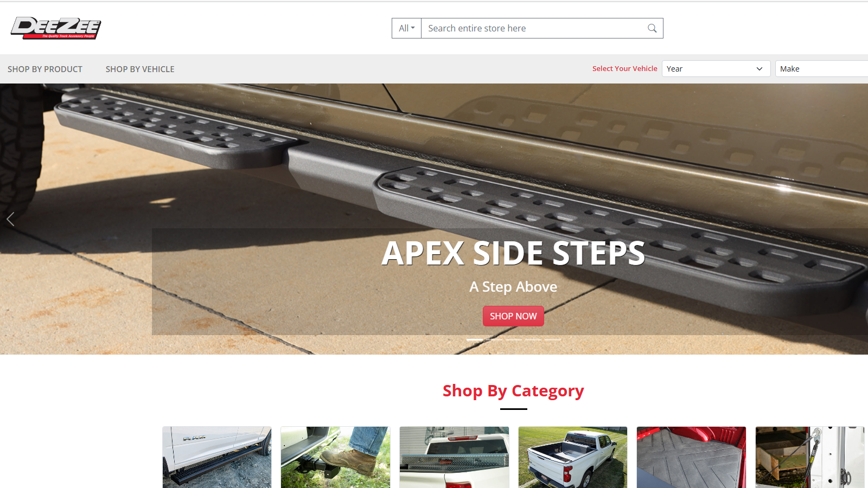Jump to the second carousel slide indicator
Screen dimensions: 868x488
tap(494, 339)
